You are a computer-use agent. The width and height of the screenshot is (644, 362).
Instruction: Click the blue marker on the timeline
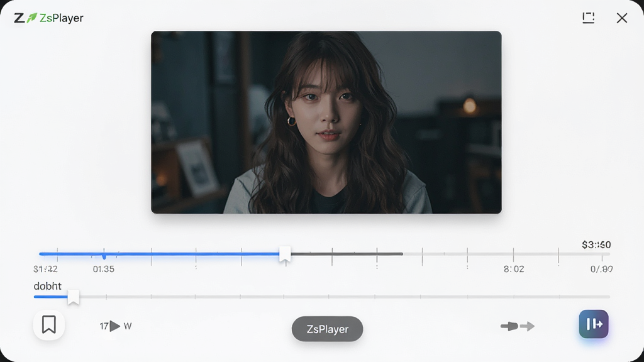[104, 256]
